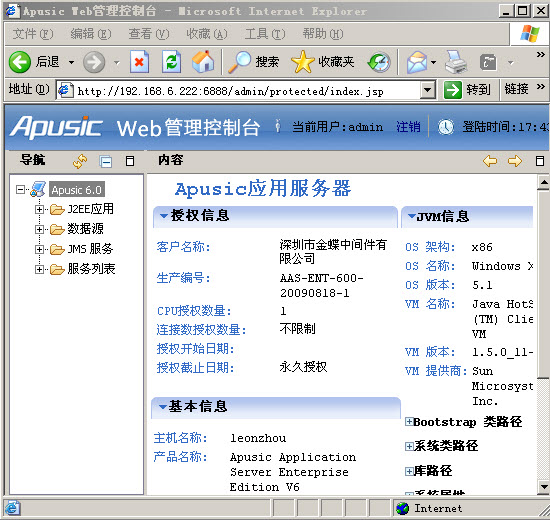Click the Print page icon
Screen dimensions: 550x520
pos(456,62)
